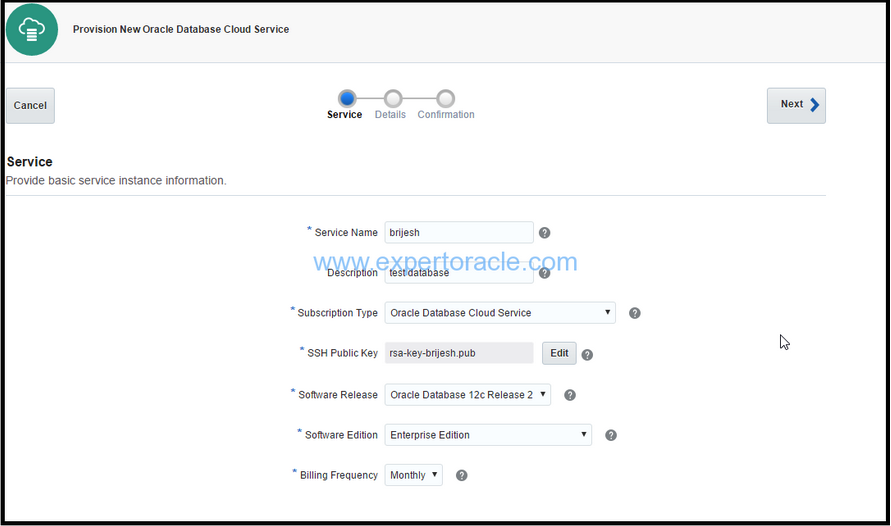Click the 'SSH Public Key' label
The height and width of the screenshot is (526, 891).
point(343,353)
